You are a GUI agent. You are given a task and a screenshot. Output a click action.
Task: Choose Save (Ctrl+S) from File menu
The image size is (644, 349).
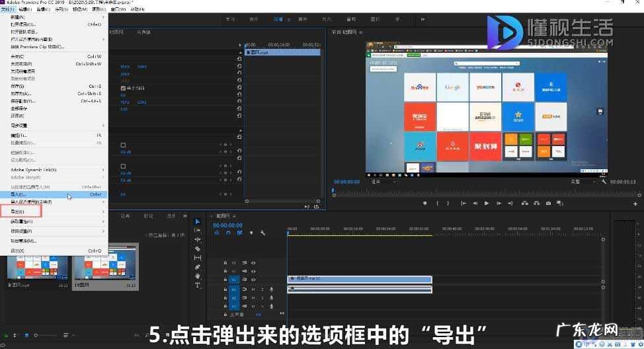tap(54, 86)
